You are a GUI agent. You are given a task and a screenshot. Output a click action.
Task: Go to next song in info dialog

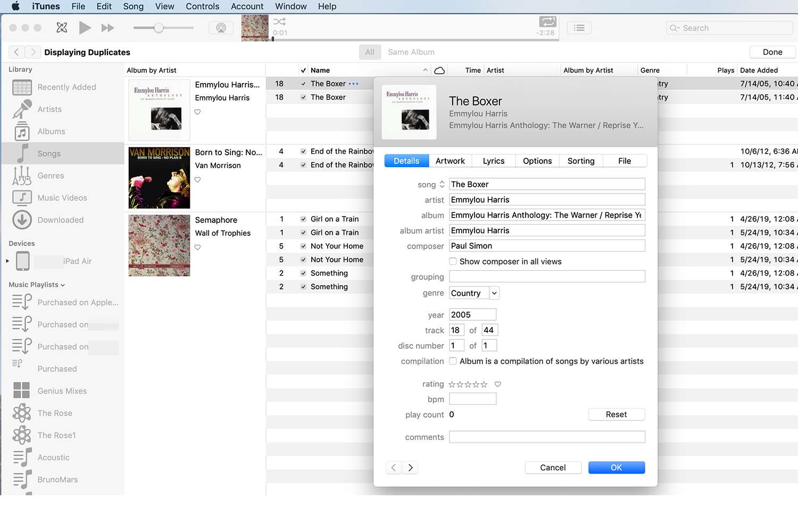(x=410, y=468)
